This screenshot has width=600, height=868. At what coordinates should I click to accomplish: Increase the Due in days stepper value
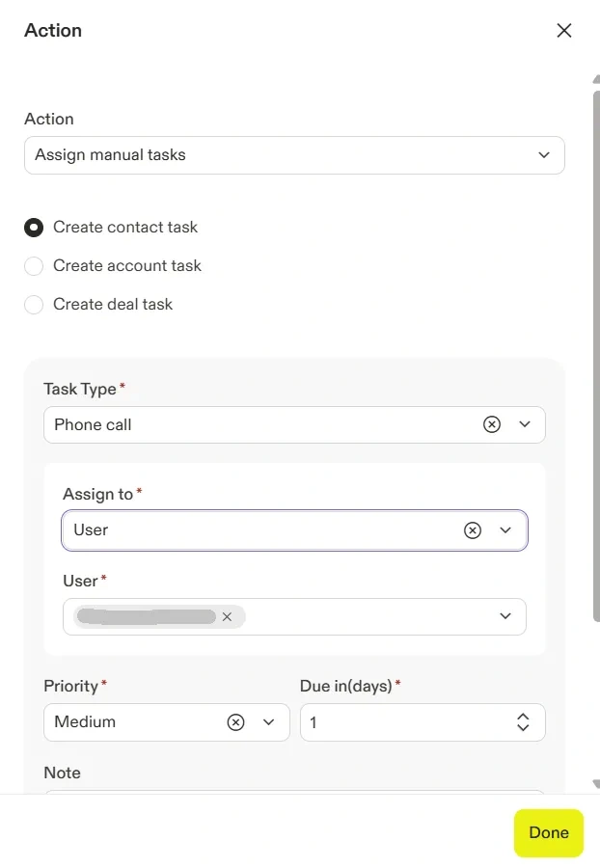[523, 717]
